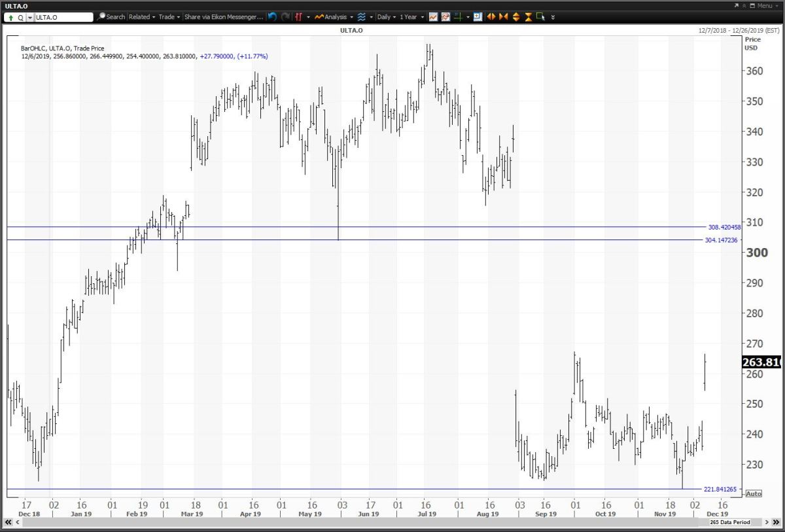
Task: Expand the chart type dropdown arrow
Action: 308,17
